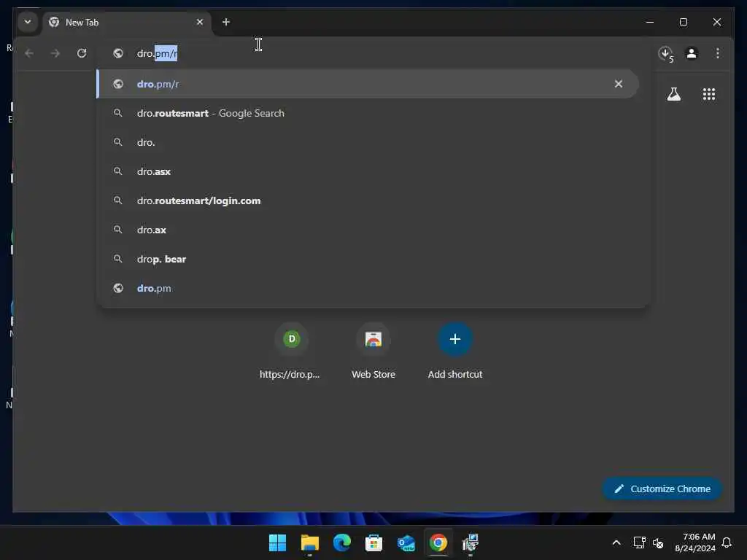Open the installer app on taskbar
Screen dimensions: 747x560
(x=471, y=542)
